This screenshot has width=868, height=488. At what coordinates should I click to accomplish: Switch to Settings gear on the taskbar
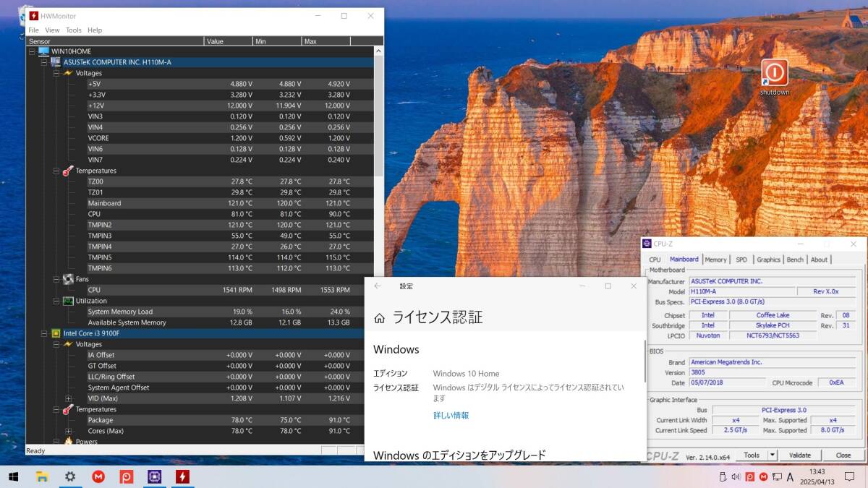pos(70,476)
